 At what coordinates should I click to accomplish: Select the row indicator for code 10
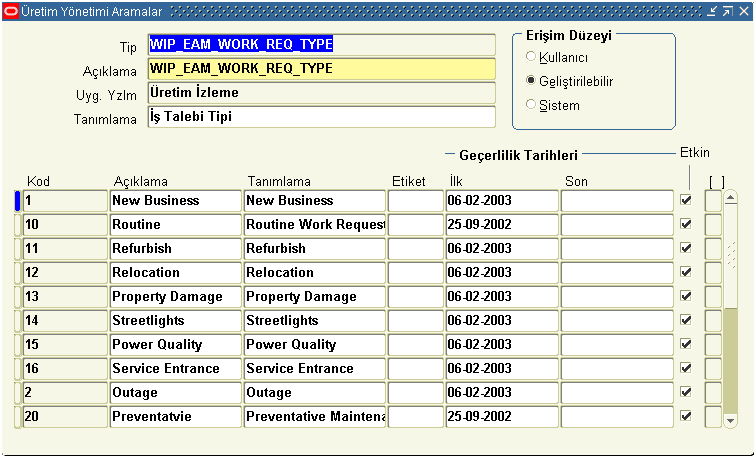(17, 224)
